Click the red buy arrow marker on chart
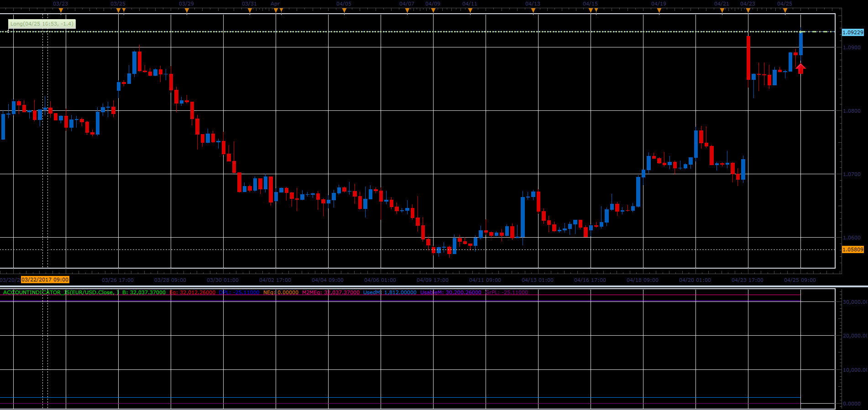Viewport: 868px width, 410px height. pyautogui.click(x=800, y=68)
